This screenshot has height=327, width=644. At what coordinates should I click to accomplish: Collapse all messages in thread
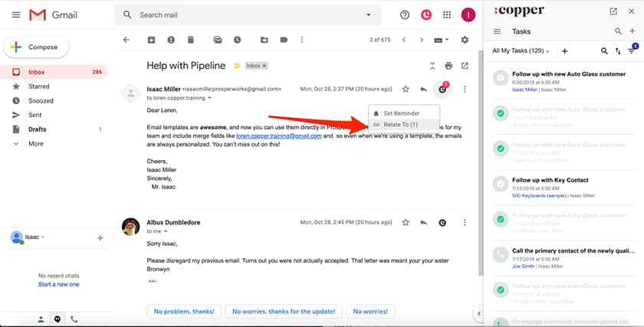point(432,66)
